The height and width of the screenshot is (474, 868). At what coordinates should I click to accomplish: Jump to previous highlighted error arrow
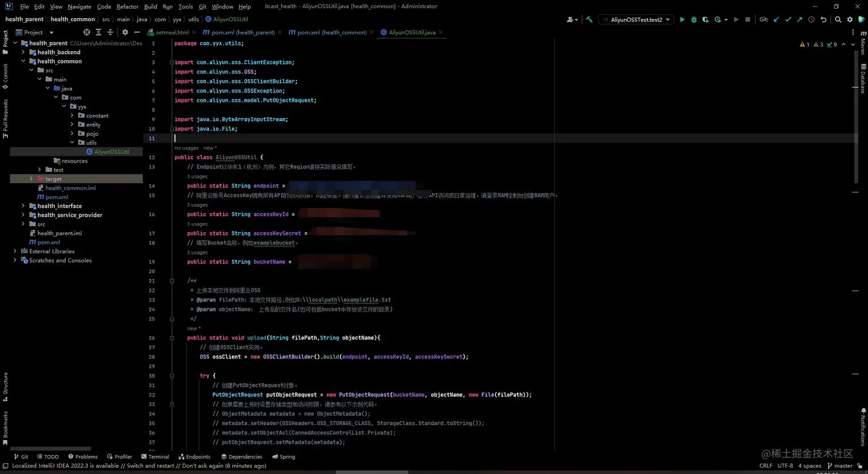pos(843,44)
